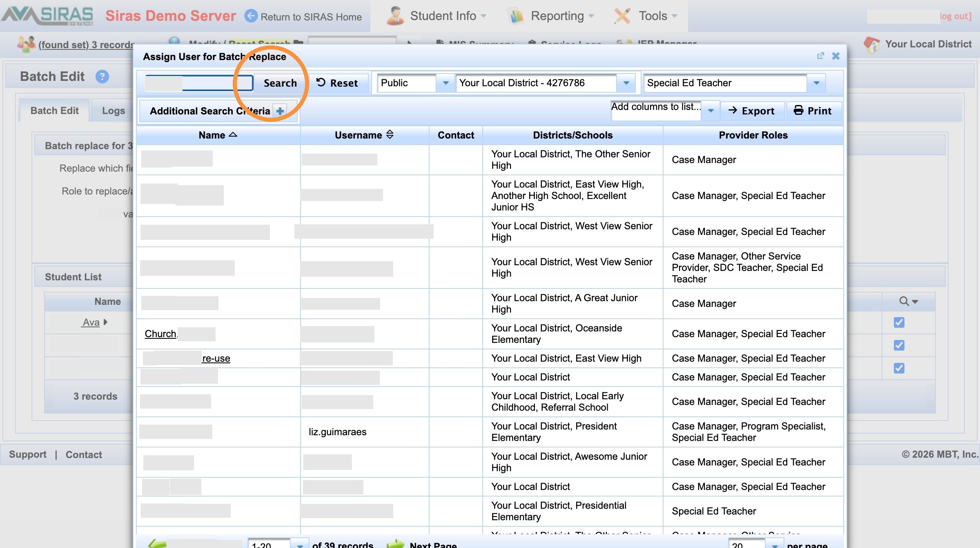Click the President Elementary district cell

coord(572,432)
